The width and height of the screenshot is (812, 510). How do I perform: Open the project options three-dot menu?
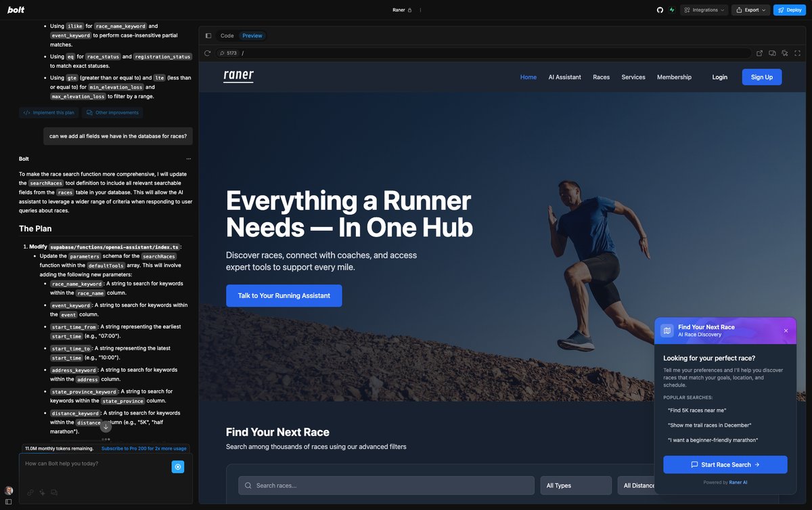click(x=420, y=10)
